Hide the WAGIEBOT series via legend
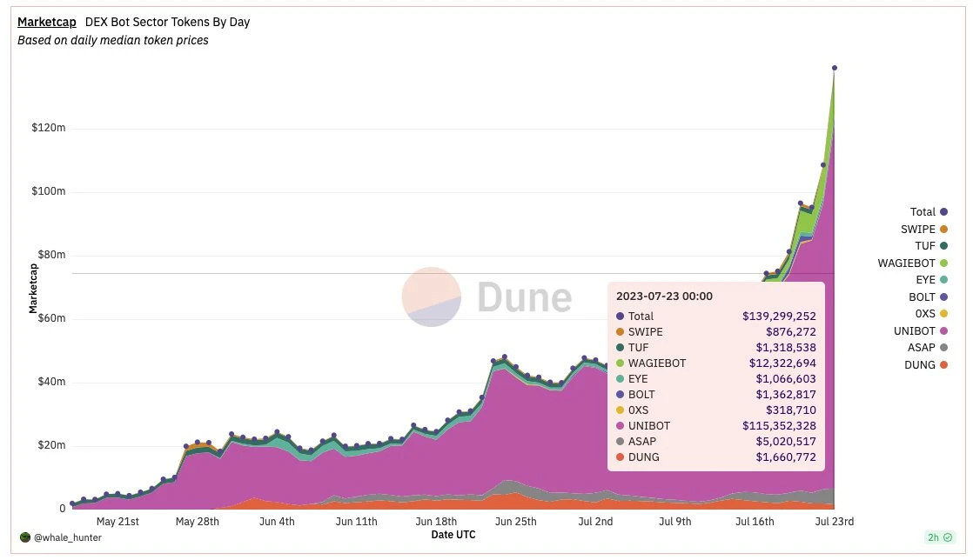This screenshot has height=560, width=973. click(x=912, y=263)
